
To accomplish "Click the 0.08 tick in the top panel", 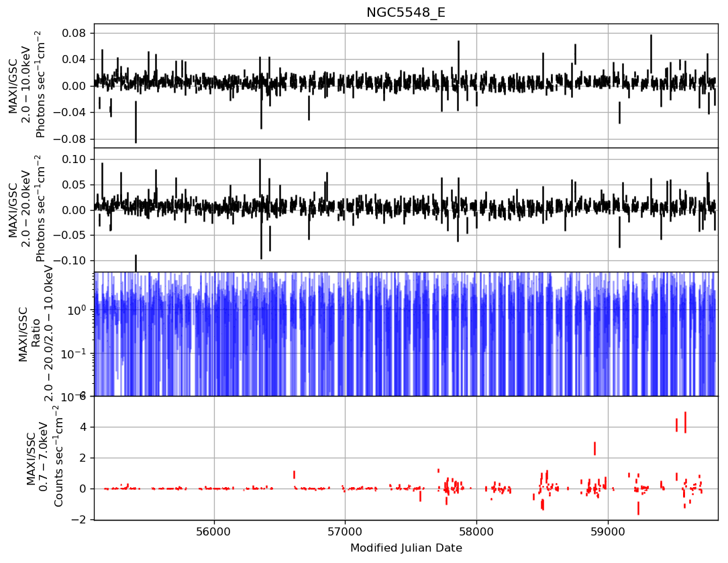I will point(74,33).
